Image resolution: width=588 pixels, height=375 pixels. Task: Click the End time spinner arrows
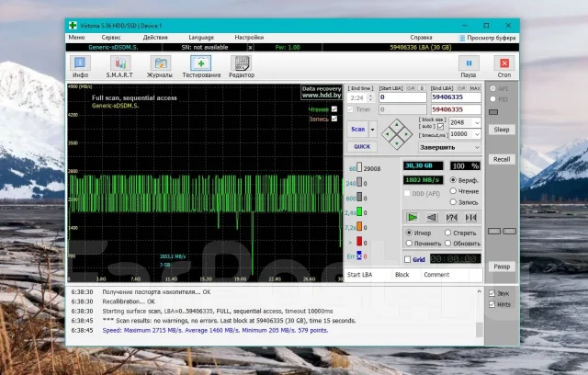370,97
